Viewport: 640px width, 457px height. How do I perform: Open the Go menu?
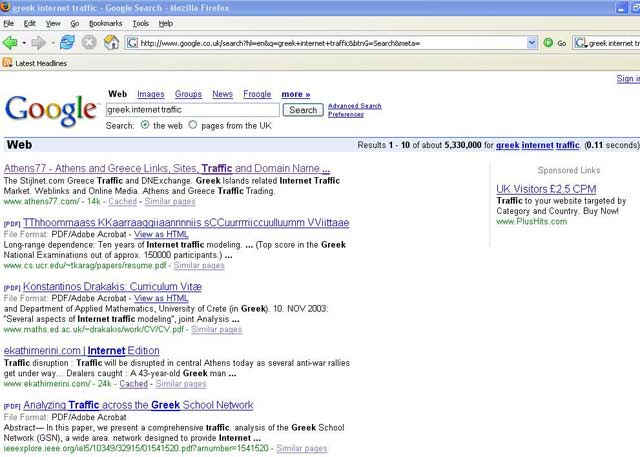[75, 23]
